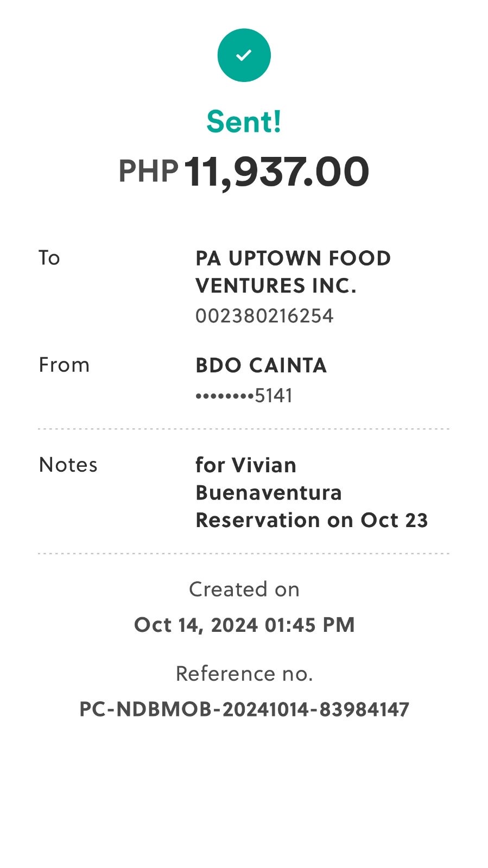Click the "To" field label
The width and height of the screenshot is (488, 868).
[49, 258]
